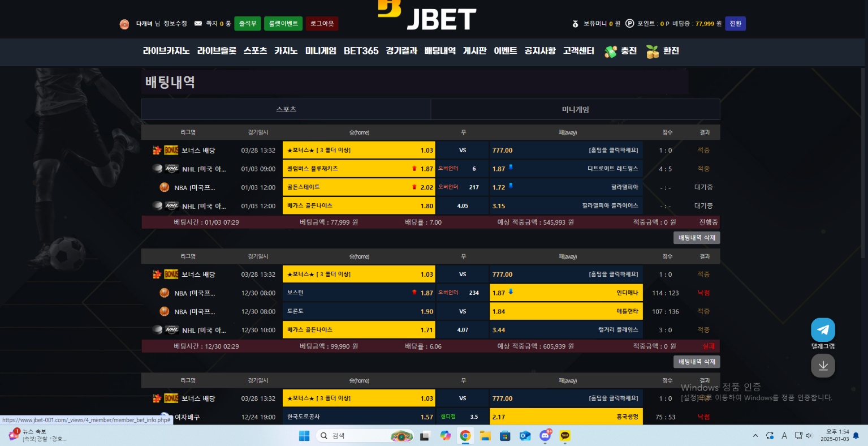Open messages via the 쪽지 envelope icon
This screenshot has height=446, width=868.
coord(198,24)
